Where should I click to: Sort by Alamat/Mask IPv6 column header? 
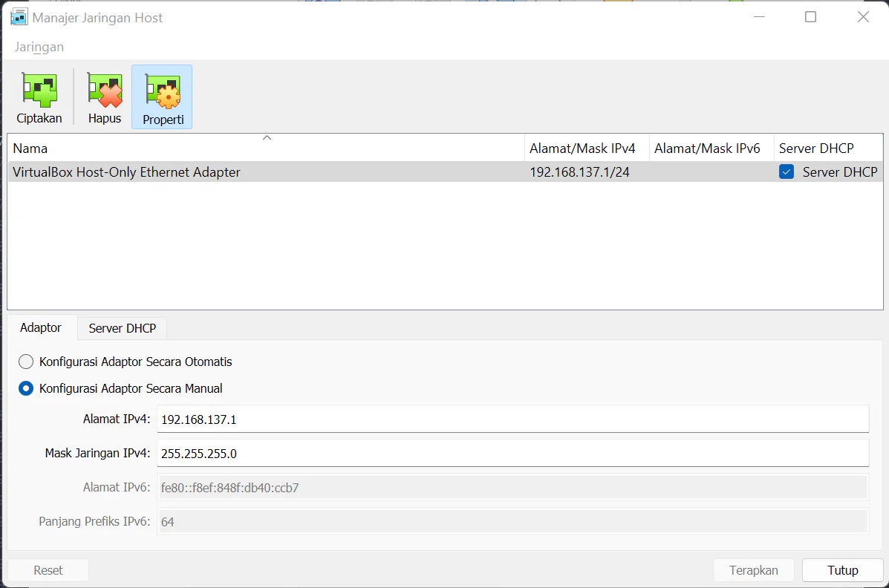pos(711,148)
